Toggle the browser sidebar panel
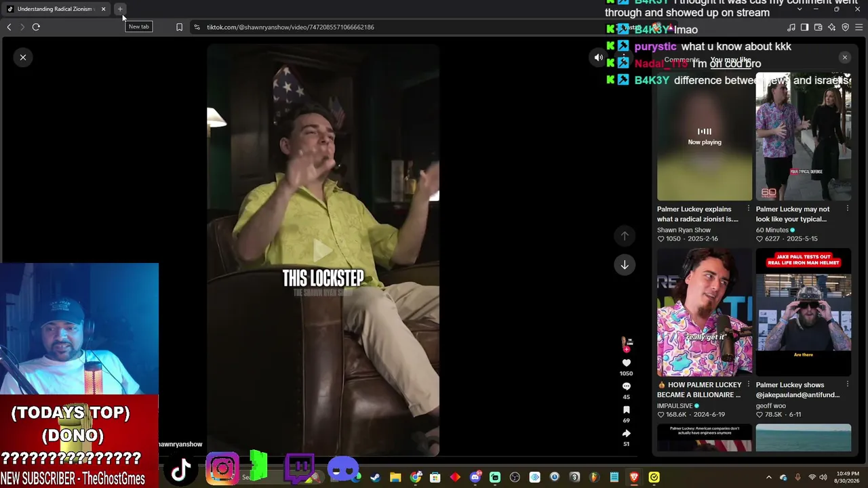868x488 pixels. point(804,27)
